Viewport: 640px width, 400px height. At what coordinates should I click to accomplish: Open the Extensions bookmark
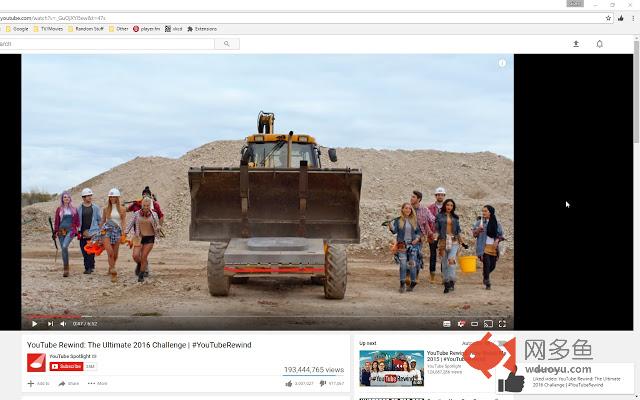pos(202,29)
